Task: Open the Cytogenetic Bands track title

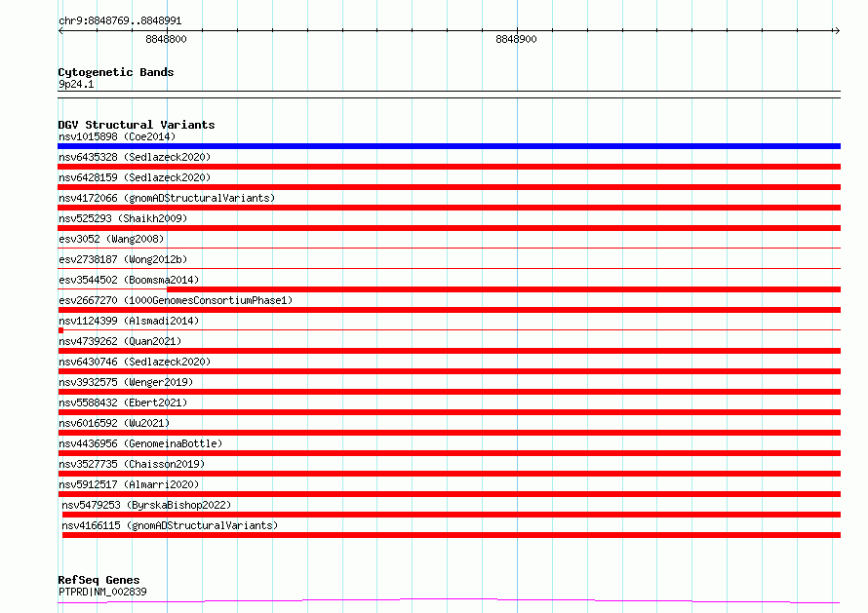Action: point(116,72)
